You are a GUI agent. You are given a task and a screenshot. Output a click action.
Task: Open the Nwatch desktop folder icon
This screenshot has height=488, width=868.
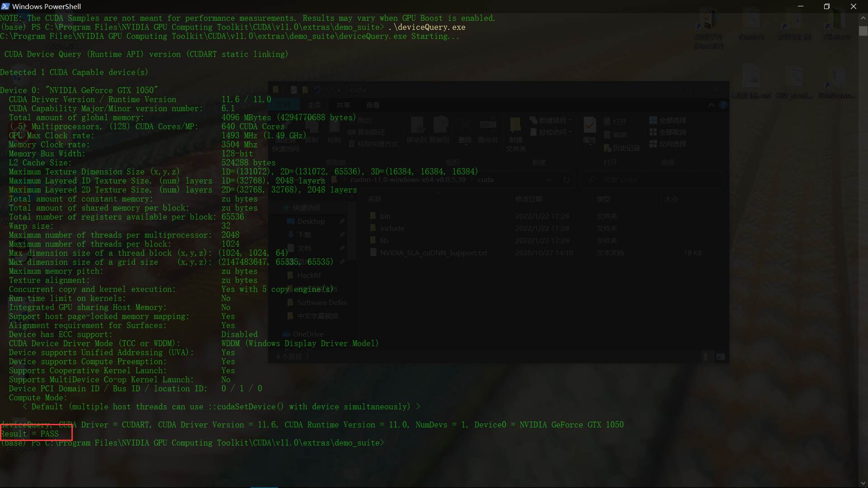[751, 25]
